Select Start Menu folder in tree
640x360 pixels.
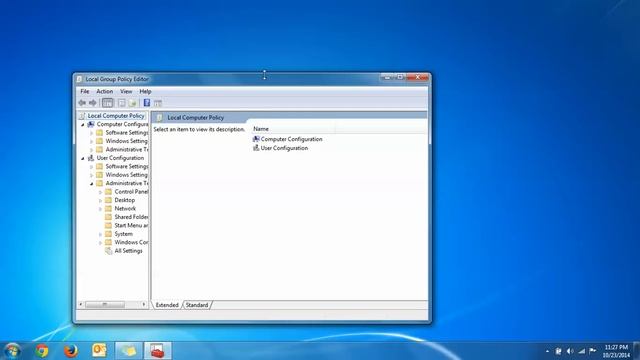tap(131, 225)
